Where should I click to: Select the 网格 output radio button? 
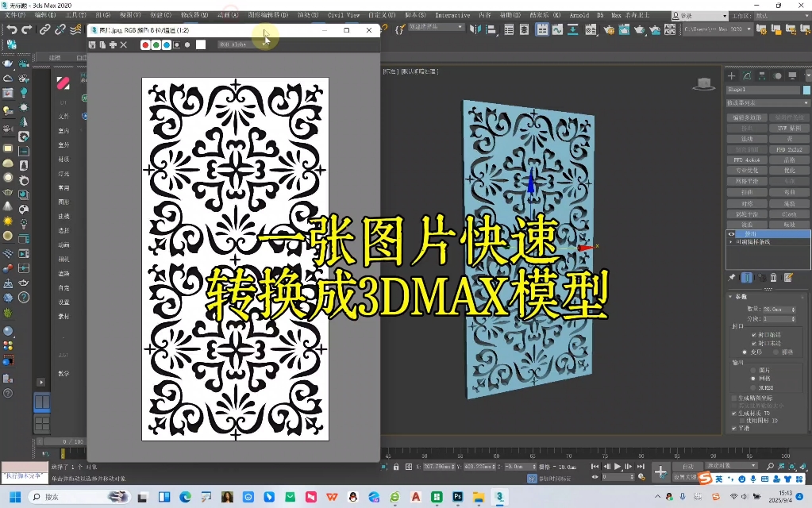752,379
